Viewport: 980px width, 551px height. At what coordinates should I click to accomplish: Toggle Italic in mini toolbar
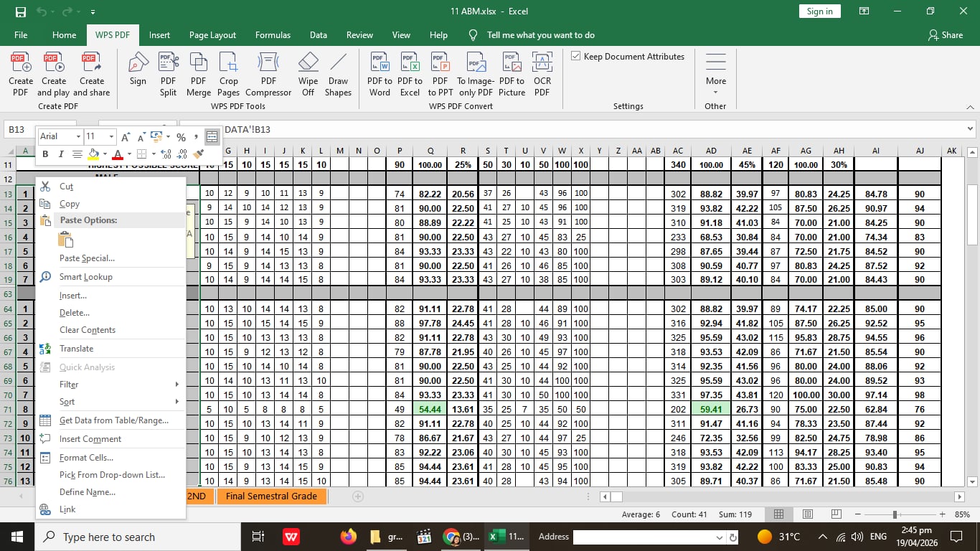pyautogui.click(x=60, y=154)
